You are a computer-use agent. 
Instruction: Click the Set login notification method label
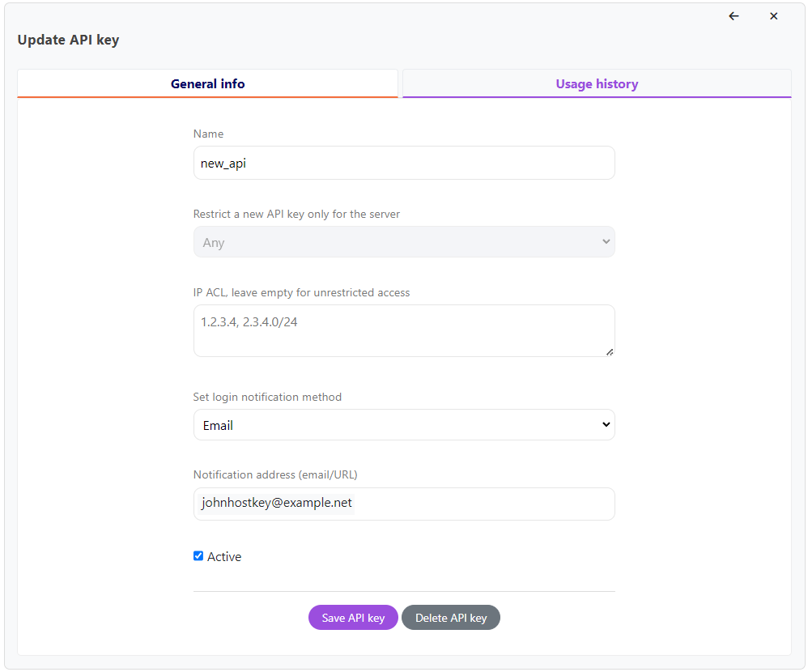click(x=267, y=397)
